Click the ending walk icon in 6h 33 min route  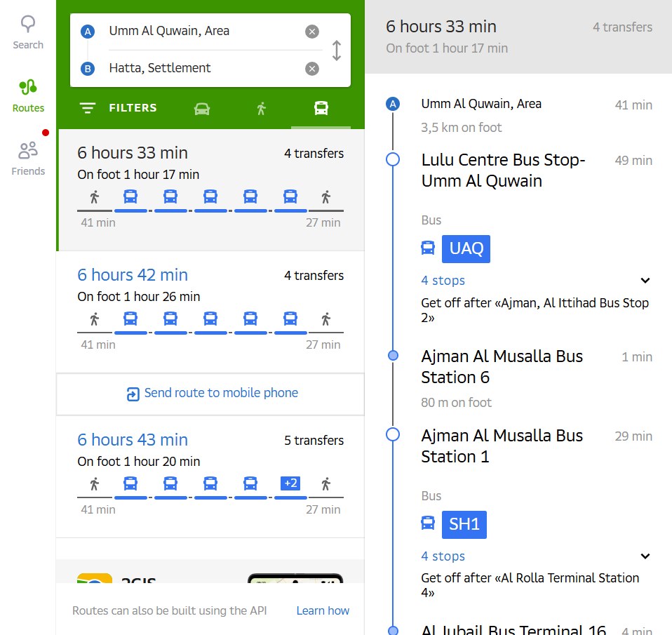[x=325, y=197]
